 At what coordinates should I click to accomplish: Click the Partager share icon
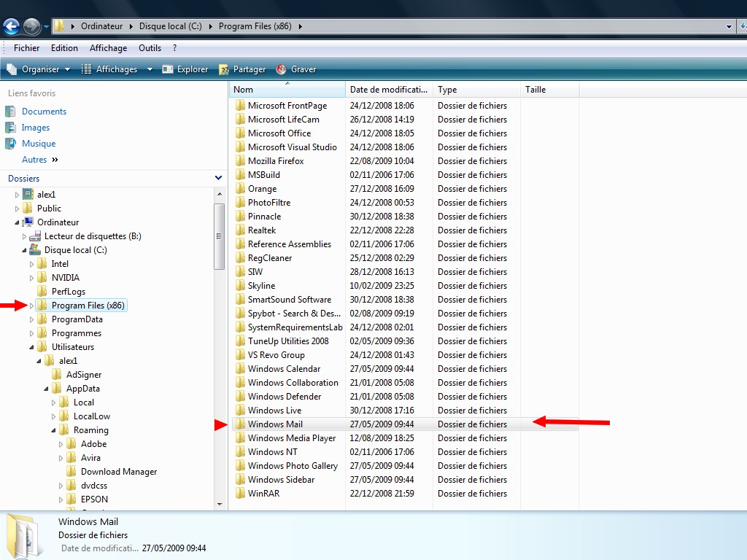(x=225, y=69)
